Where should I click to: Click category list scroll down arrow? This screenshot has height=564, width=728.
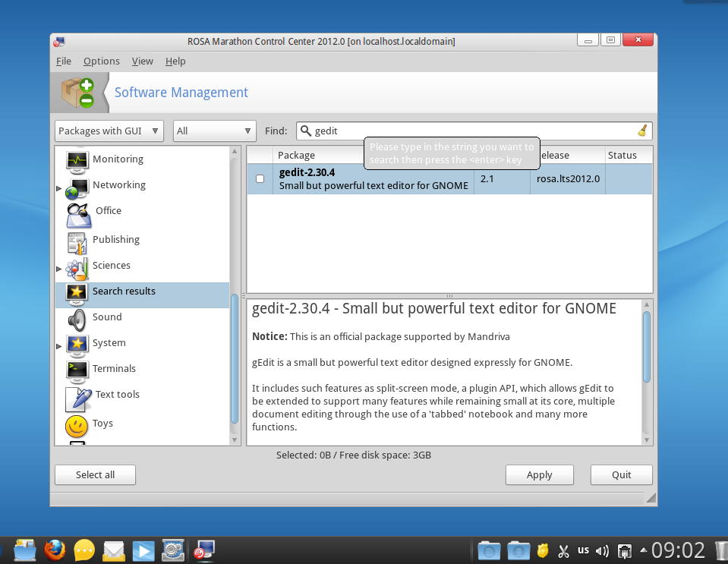235,440
